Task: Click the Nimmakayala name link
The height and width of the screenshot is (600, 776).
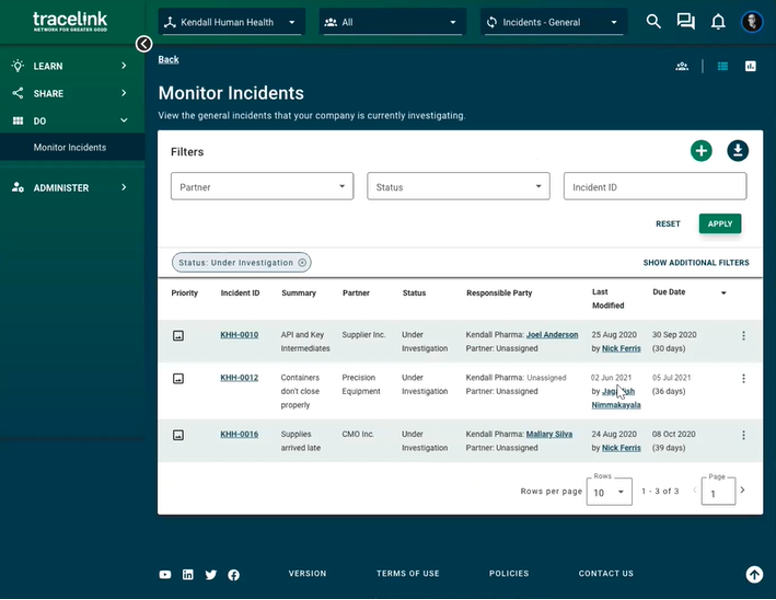Action: [616, 405]
